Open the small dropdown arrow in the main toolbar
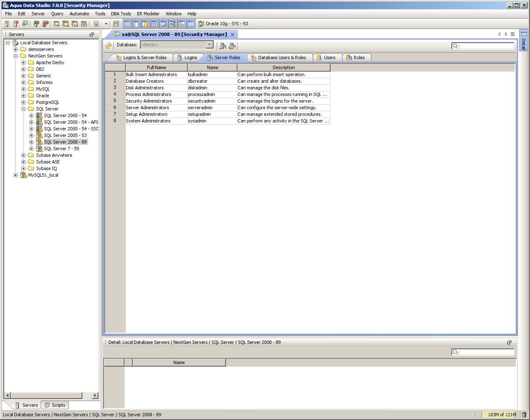 click(106, 24)
